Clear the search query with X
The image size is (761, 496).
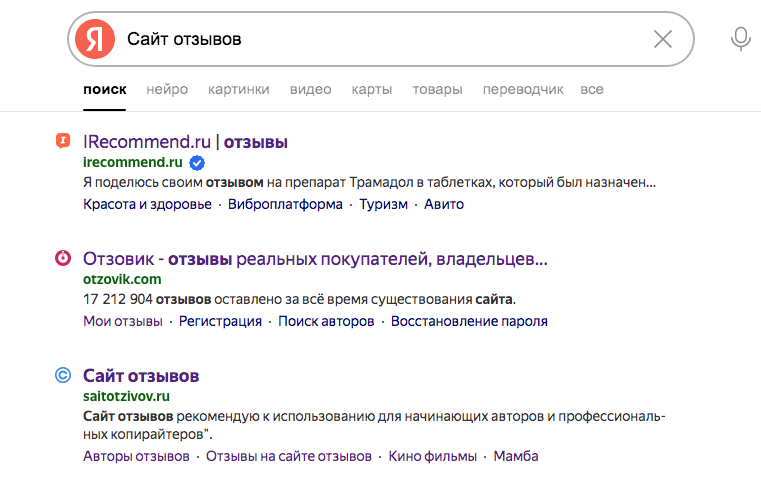pyautogui.click(x=662, y=39)
